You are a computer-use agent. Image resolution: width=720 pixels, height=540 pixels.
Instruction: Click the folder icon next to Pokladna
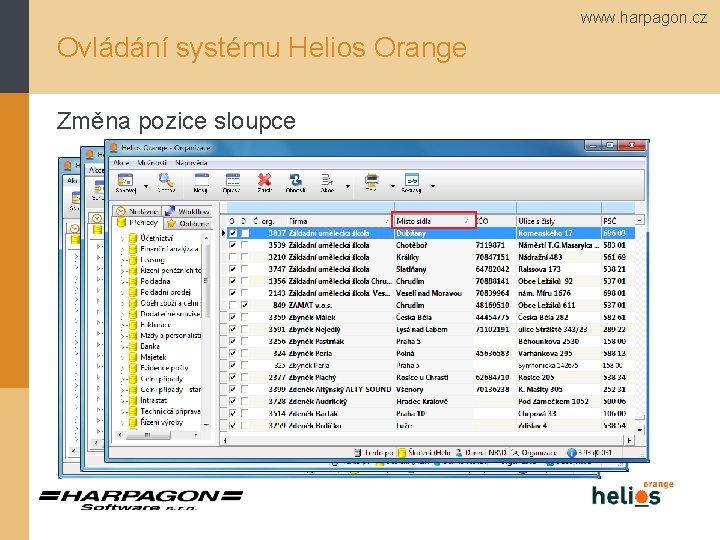point(133,281)
